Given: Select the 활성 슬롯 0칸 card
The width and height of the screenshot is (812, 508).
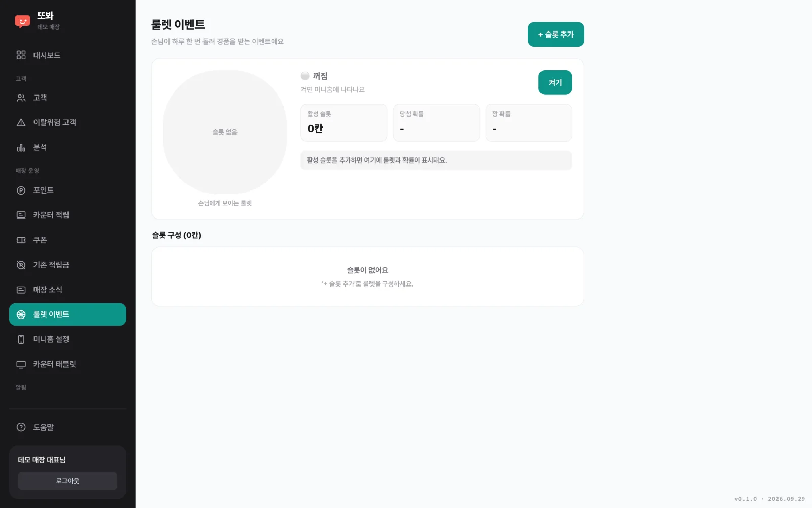Looking at the screenshot, I should (x=344, y=123).
